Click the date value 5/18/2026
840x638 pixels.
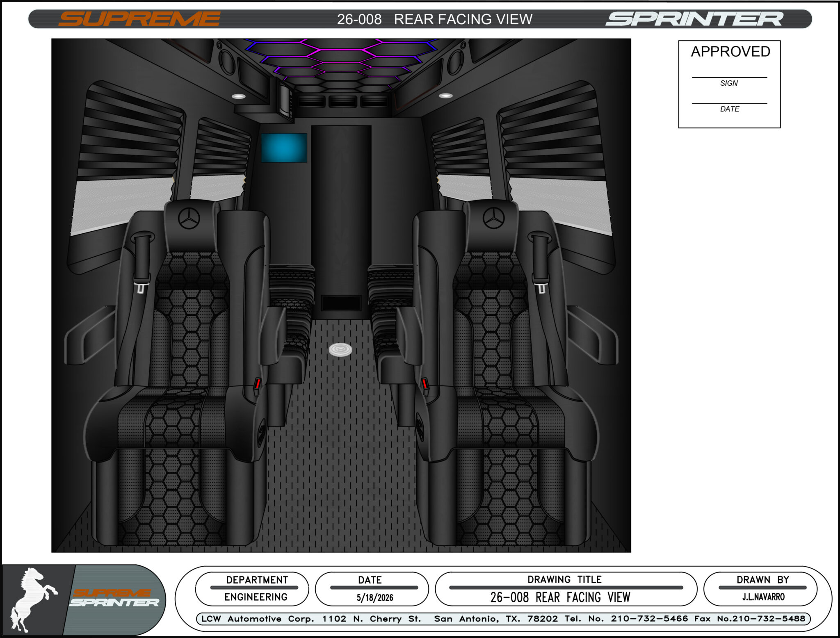(375, 597)
